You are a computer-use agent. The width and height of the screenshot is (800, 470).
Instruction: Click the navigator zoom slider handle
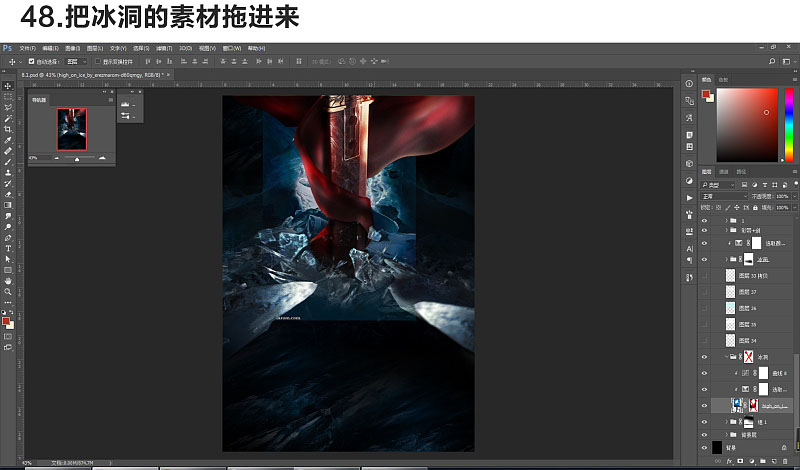pyautogui.click(x=77, y=159)
